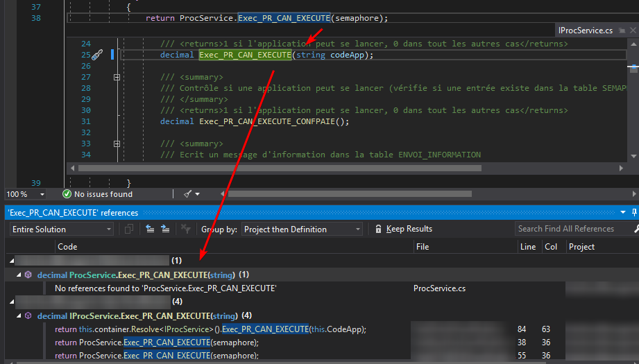Click the No issues found status text

[103, 194]
